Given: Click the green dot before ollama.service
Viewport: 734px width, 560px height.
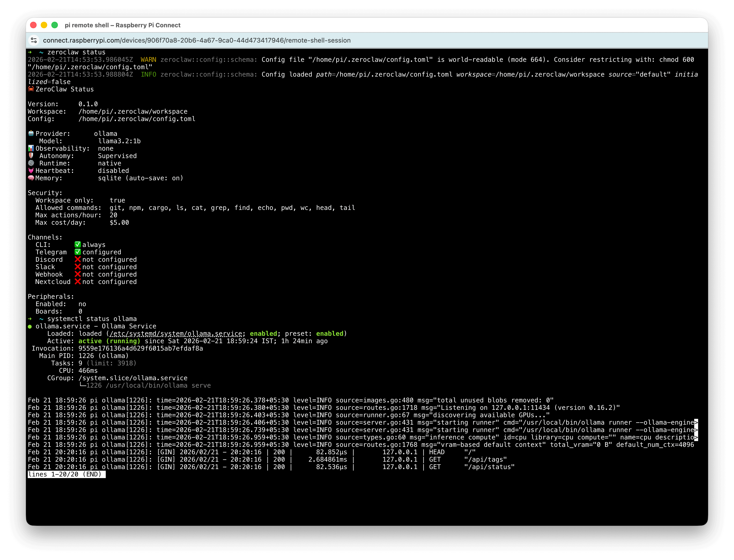Looking at the screenshot, I should [x=30, y=326].
